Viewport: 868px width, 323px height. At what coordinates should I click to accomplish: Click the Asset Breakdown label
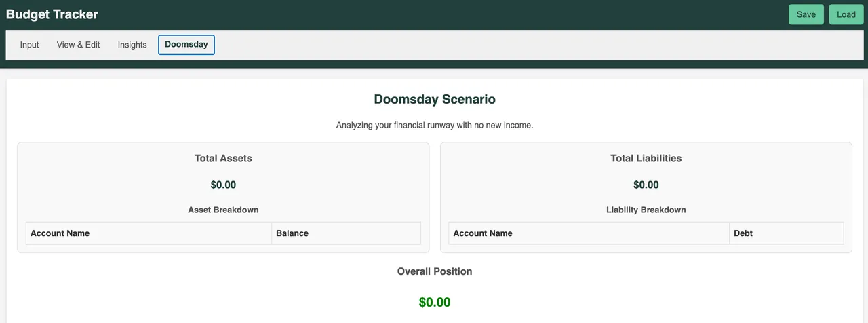[223, 210]
